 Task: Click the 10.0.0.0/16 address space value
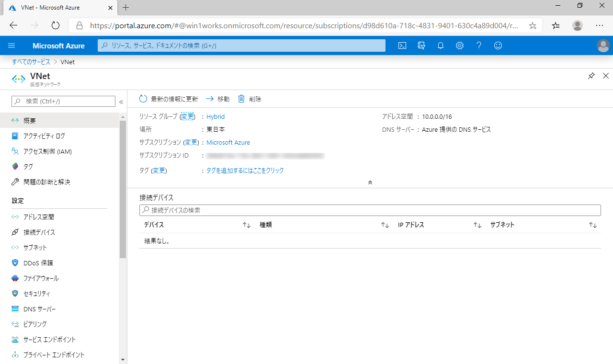pos(437,116)
